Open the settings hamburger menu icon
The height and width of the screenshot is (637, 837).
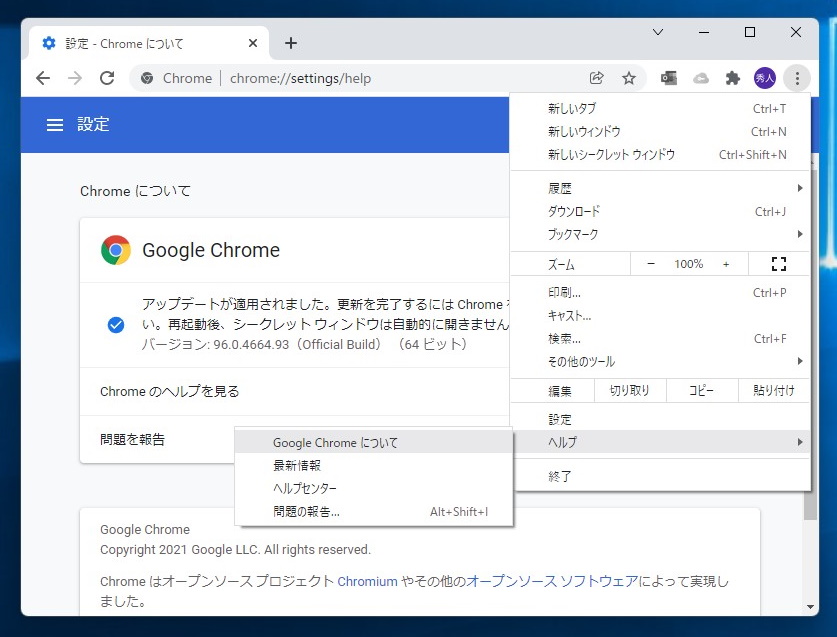click(x=55, y=124)
